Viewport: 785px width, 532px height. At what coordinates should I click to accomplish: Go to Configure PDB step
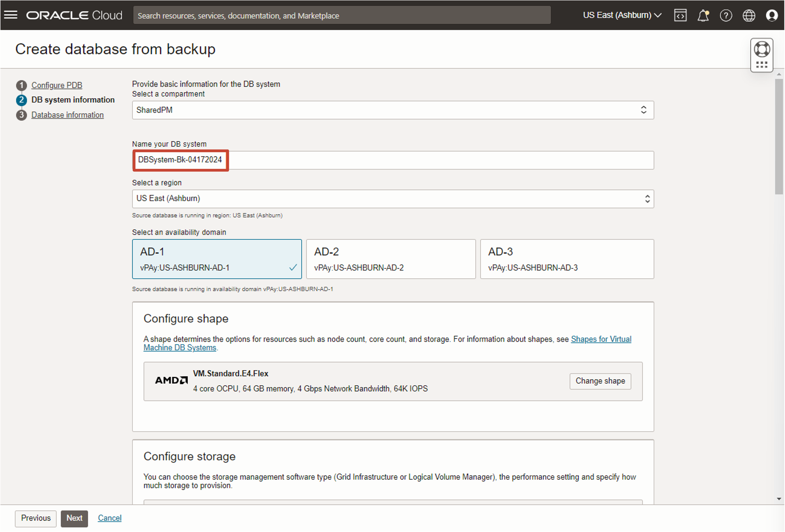point(57,85)
